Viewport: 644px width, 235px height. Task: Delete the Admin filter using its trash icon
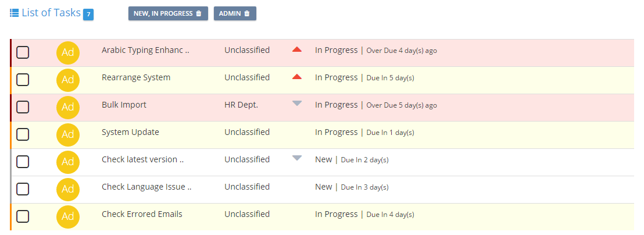point(247,13)
